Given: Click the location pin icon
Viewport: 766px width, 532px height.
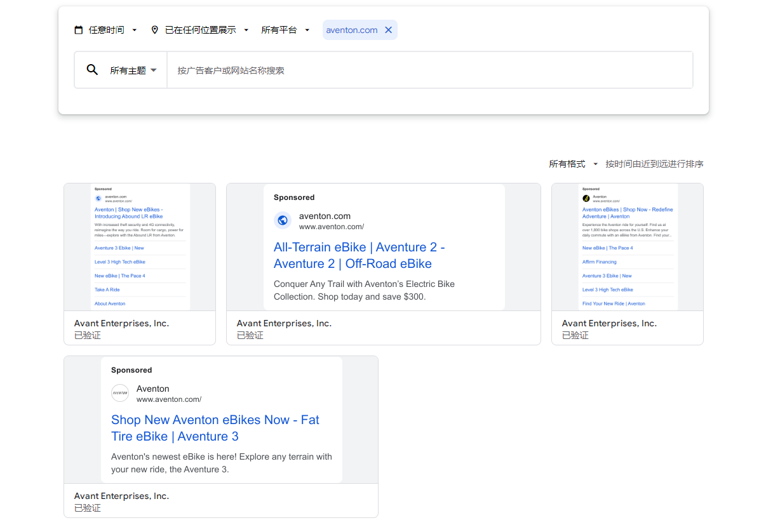Looking at the screenshot, I should [x=154, y=30].
